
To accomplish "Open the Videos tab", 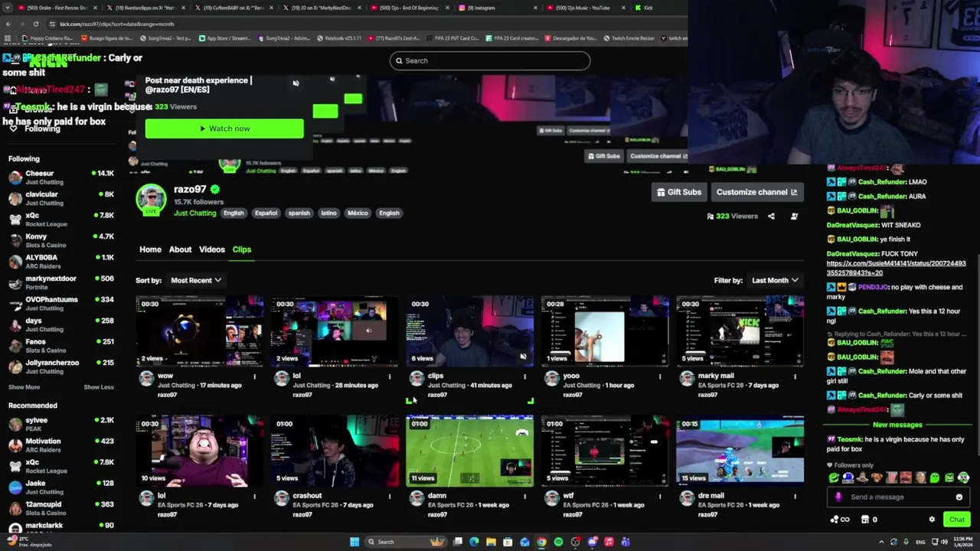I will click(212, 249).
